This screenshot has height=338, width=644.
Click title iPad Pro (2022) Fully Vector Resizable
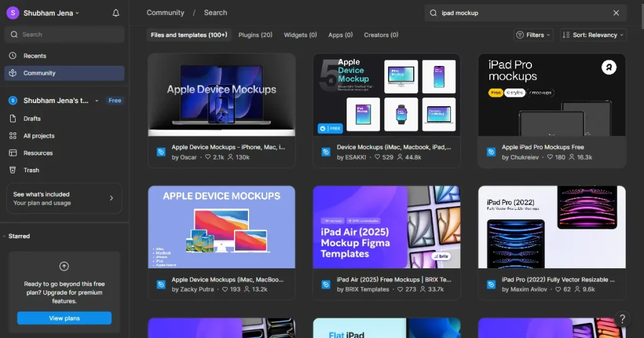558,280
